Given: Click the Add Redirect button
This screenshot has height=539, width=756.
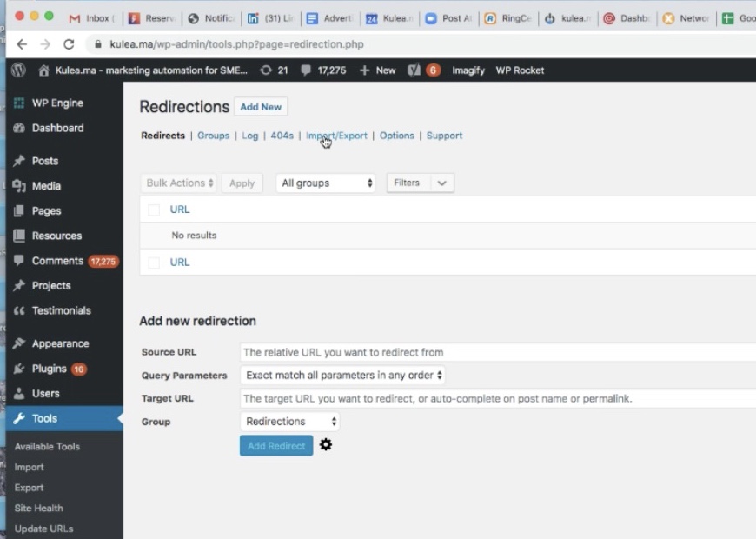Looking at the screenshot, I should point(276,445).
